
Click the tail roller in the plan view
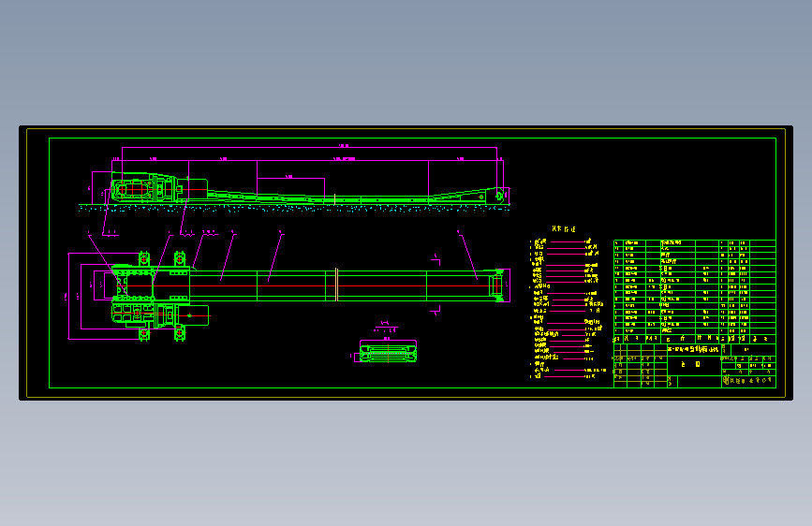pos(497,285)
